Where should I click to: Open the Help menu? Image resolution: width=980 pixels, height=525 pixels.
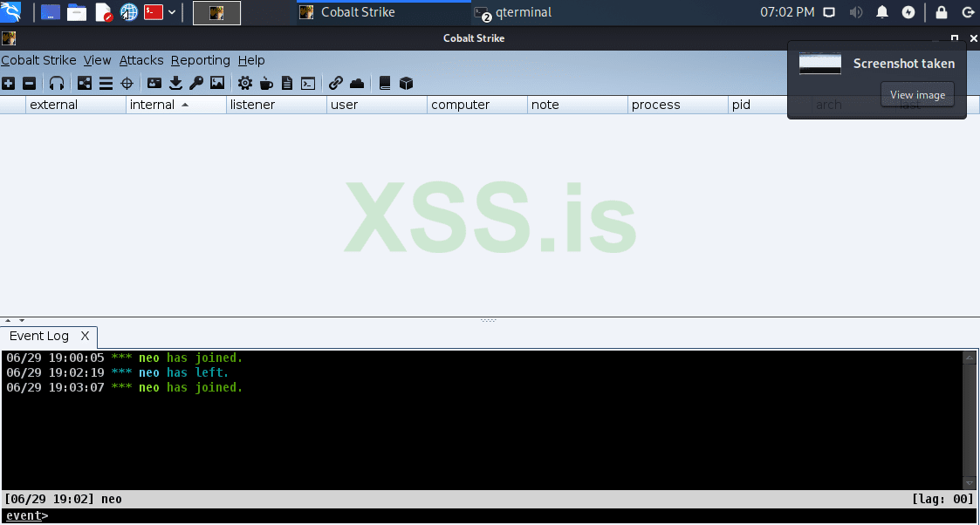[251, 60]
